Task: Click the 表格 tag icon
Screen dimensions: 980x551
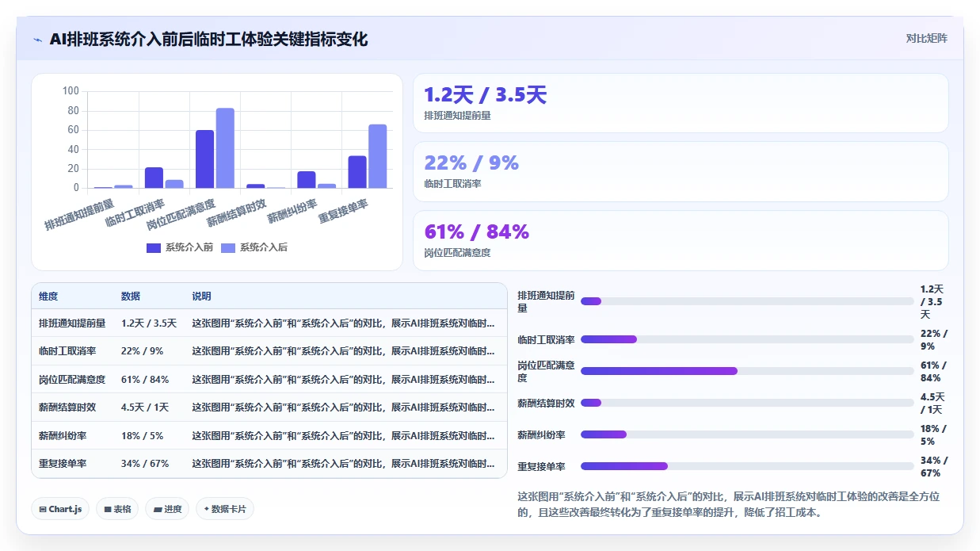Action: [108, 509]
